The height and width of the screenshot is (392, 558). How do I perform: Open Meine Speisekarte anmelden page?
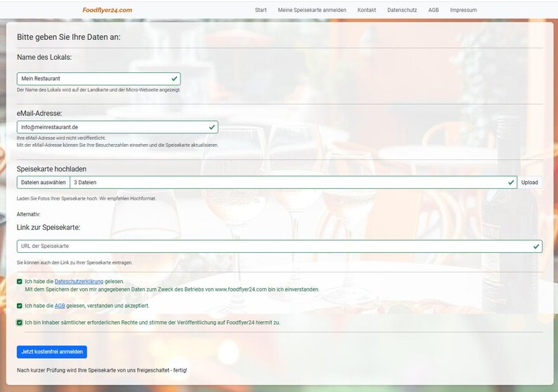312,10
